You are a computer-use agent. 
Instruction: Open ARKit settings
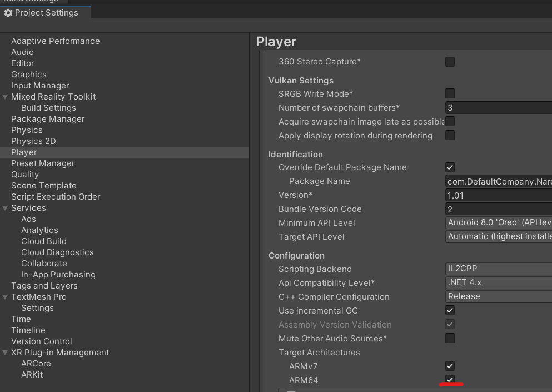32,375
